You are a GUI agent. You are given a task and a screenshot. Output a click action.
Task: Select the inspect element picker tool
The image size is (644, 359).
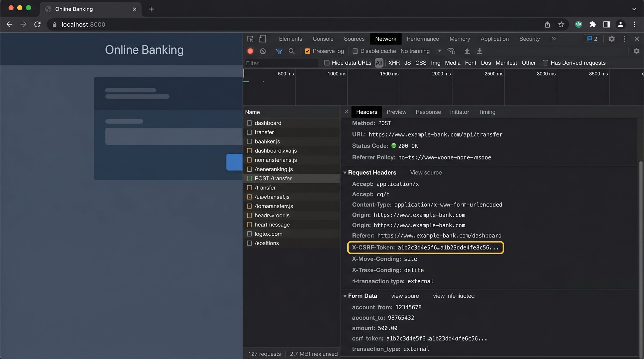[250, 39]
